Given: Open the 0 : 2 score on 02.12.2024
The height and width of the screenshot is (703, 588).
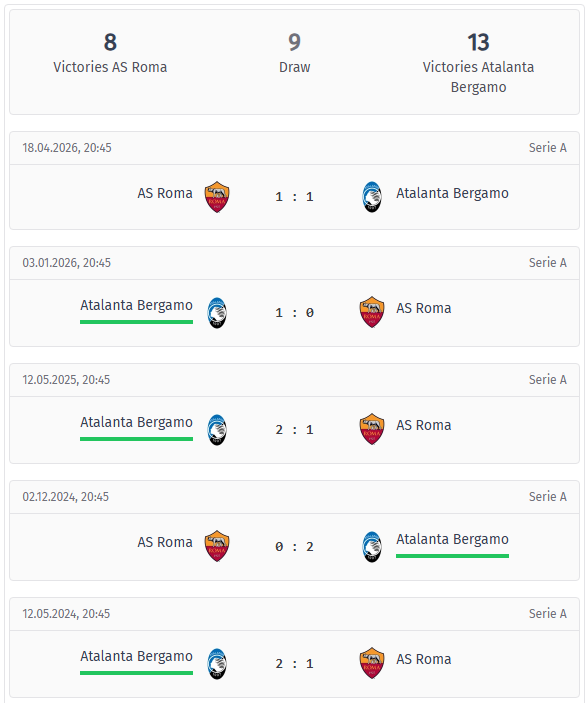Looking at the screenshot, I should click(294, 547).
